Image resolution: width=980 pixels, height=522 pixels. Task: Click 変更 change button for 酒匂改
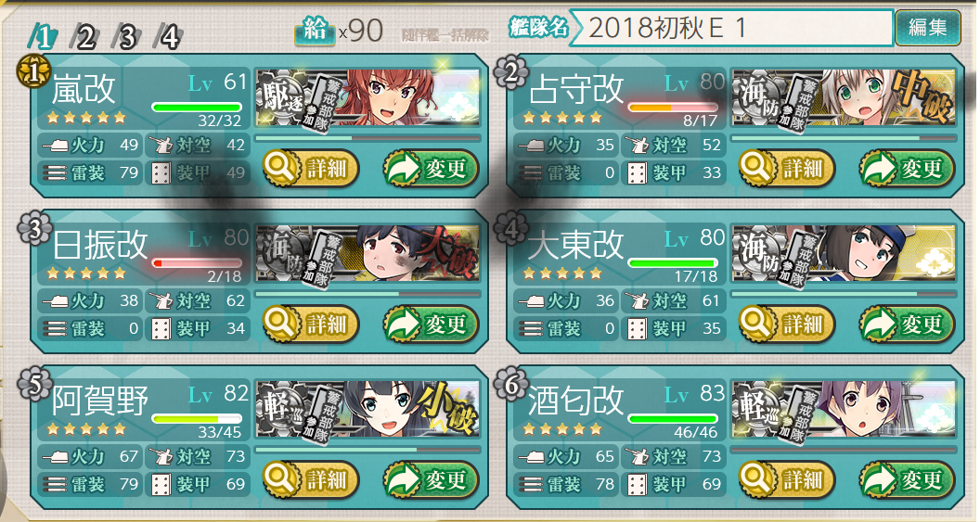coord(908,479)
